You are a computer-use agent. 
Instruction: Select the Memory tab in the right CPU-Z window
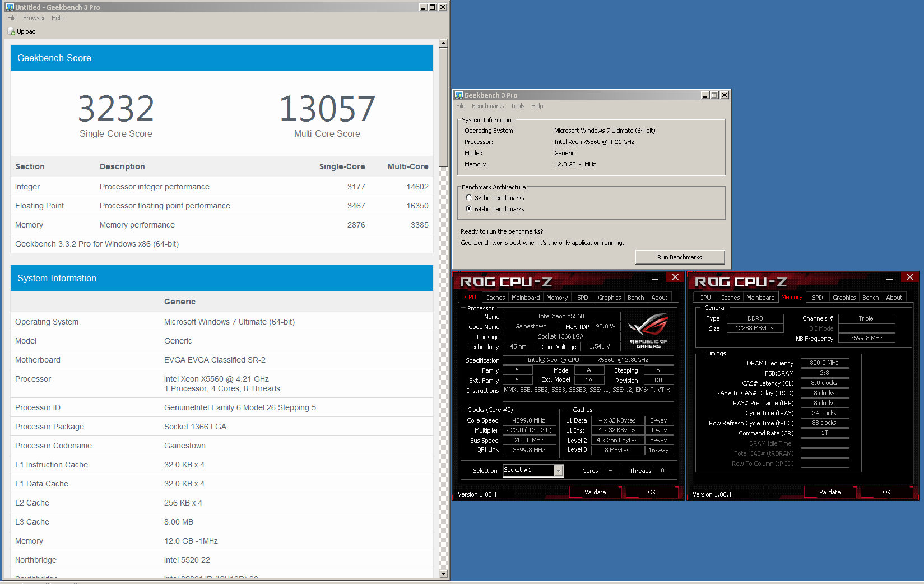click(792, 297)
